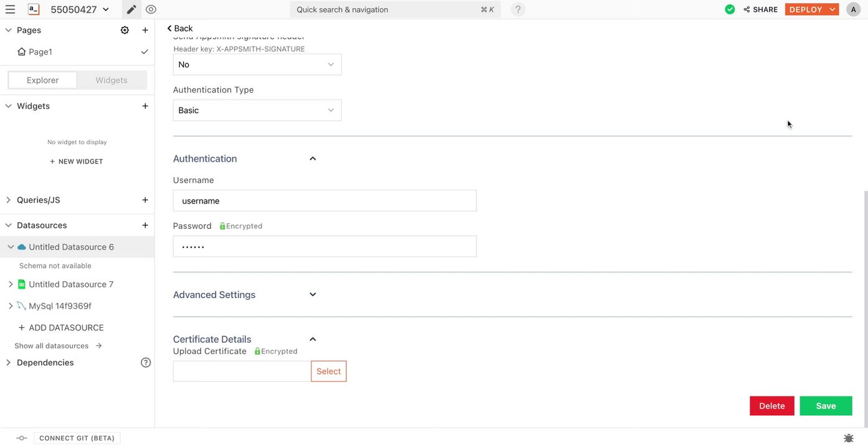Click the Dependencies help icon
This screenshot has width=868, height=448.
click(x=146, y=363)
